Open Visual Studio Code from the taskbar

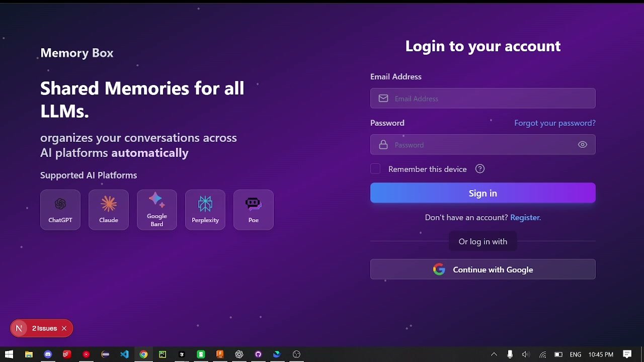coord(124,354)
